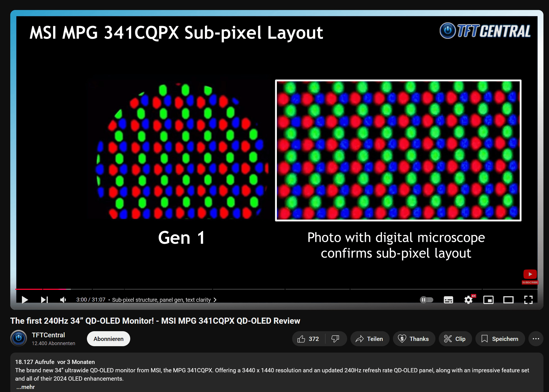Open the video settings gear
The width and height of the screenshot is (549, 392).
468,300
